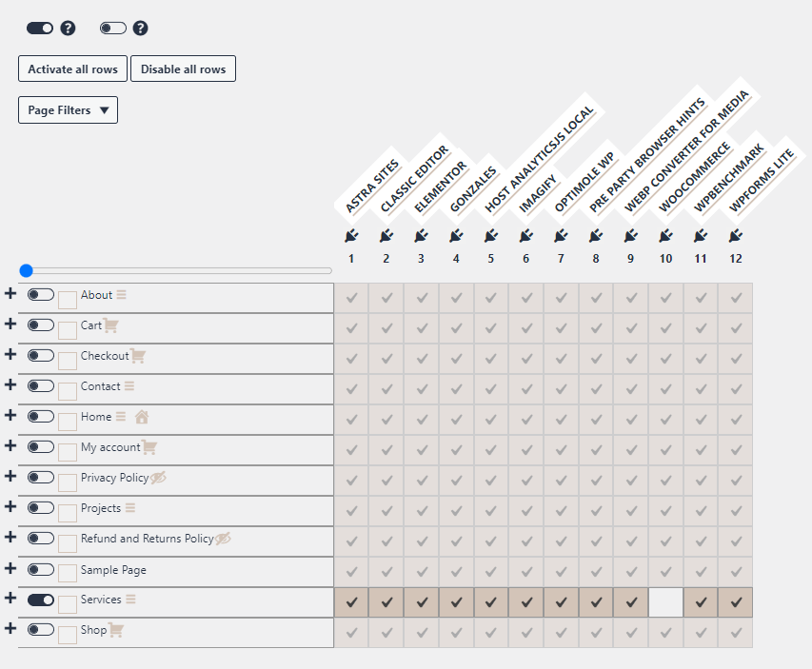Image resolution: width=812 pixels, height=669 pixels.
Task: Tick the checkbox beside Checkout
Action: [x=68, y=361]
